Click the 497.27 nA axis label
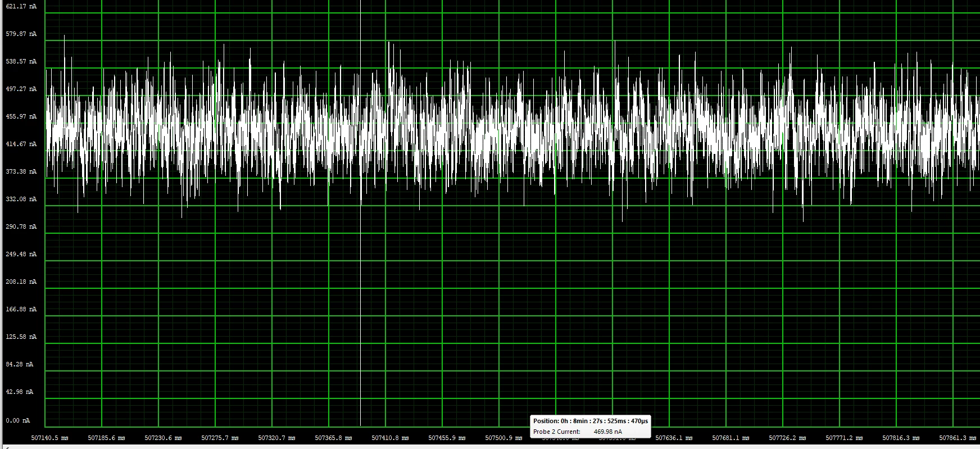980x449 pixels. pos(21,89)
